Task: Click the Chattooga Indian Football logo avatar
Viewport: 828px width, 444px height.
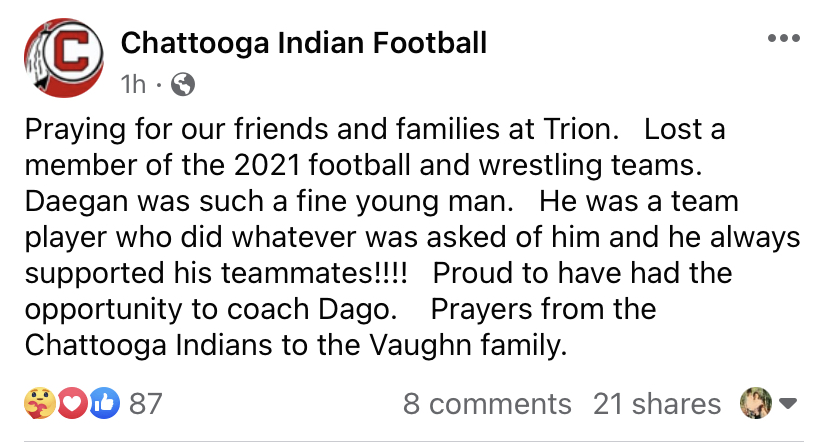Action: coord(64,58)
